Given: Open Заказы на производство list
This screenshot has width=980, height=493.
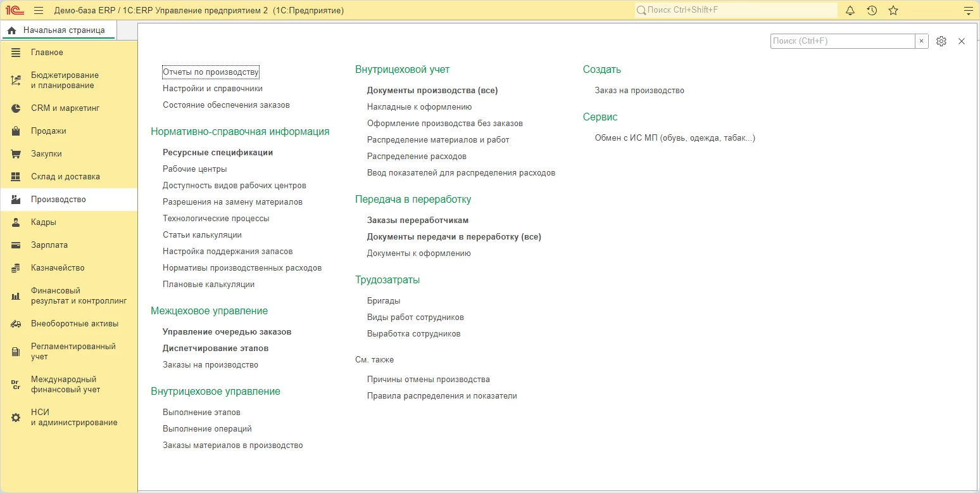Looking at the screenshot, I should tap(210, 365).
